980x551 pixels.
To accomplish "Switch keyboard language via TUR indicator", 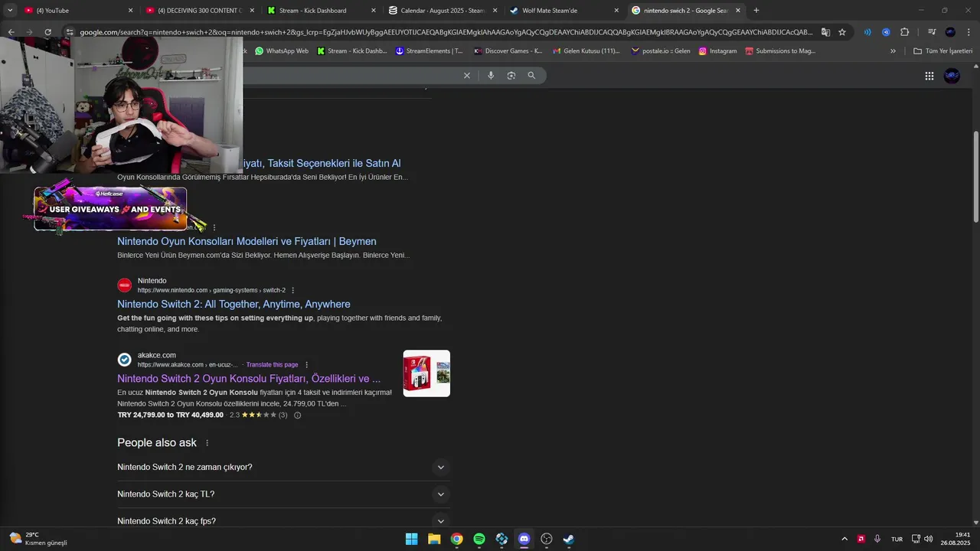I will (x=897, y=539).
